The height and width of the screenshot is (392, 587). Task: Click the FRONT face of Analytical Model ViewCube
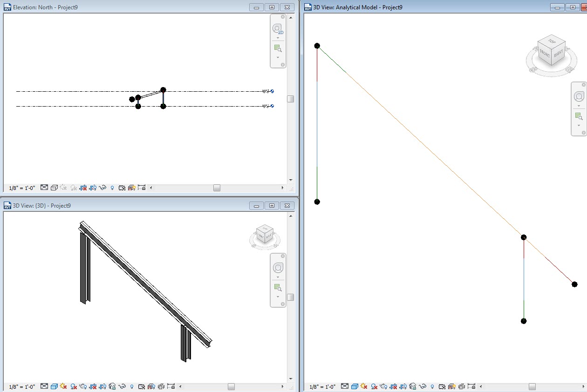pos(545,54)
